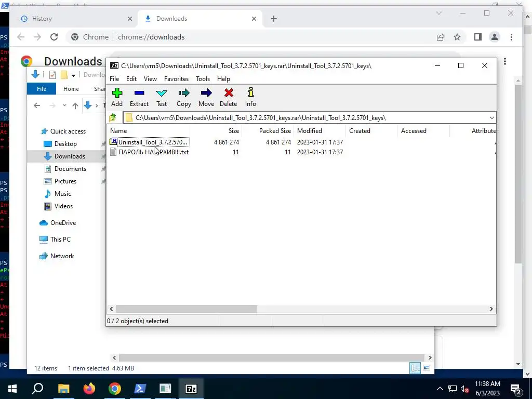Sort by the Accessed column header
The width and height of the screenshot is (532, 399).
pyautogui.click(x=424, y=130)
